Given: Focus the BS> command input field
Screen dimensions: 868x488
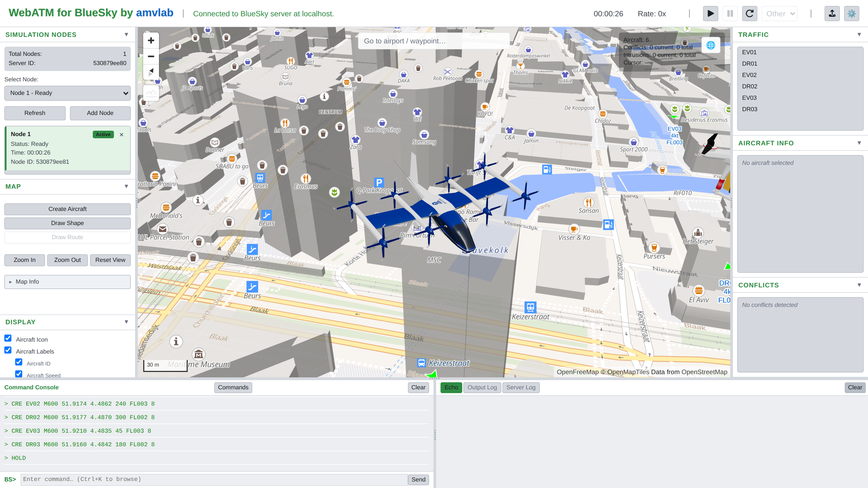Looking at the screenshot, I should [x=214, y=479].
